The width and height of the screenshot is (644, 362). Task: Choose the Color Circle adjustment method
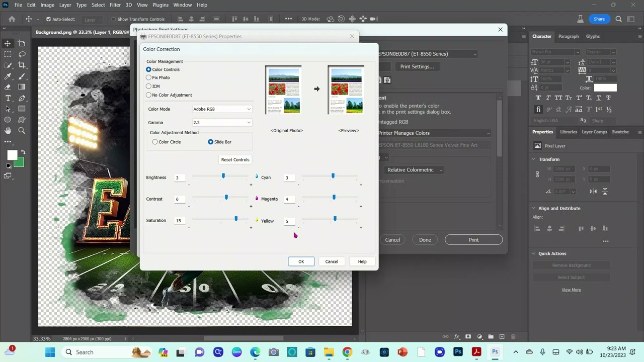155,142
